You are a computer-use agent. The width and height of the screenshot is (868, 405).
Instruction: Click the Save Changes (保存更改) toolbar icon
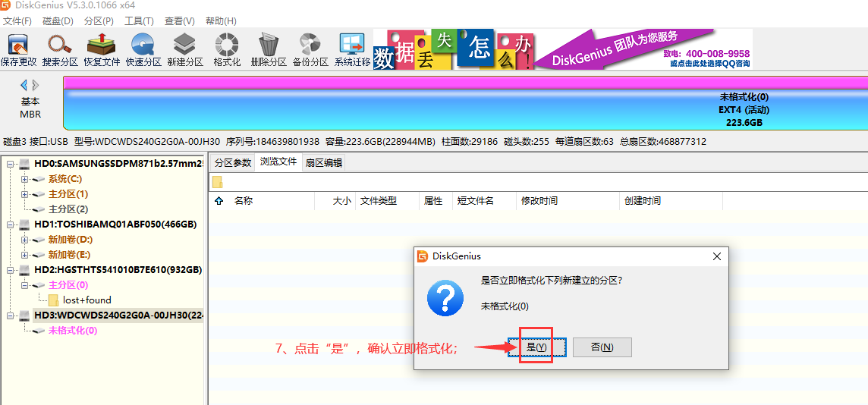coord(18,50)
